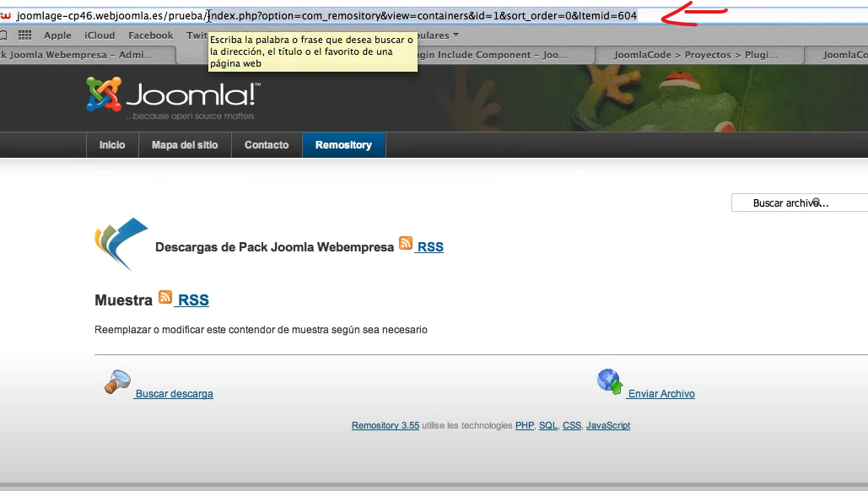Click the browser address bar URL
868x491 pixels.
(326, 15)
